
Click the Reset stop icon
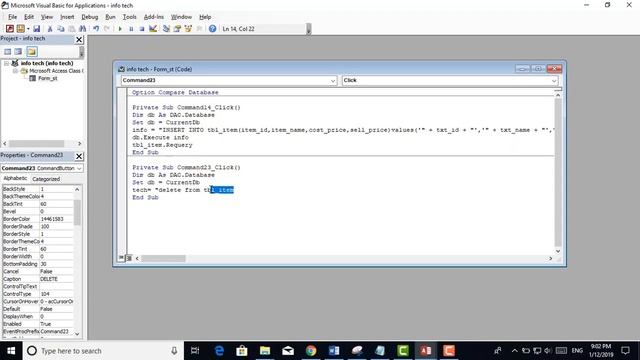pyautogui.click(x=142, y=29)
